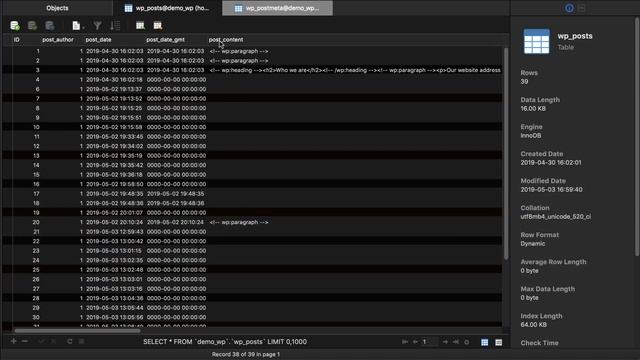Image resolution: width=640 pixels, height=360 pixels.
Task: Click the Row Format value Dynamic
Action: click(x=533, y=244)
